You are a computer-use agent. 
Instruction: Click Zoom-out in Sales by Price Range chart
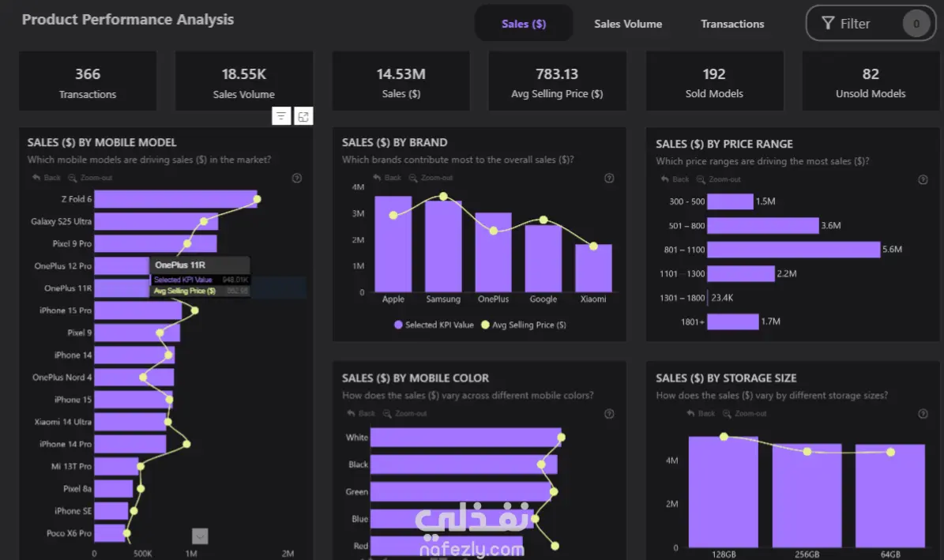click(x=719, y=179)
